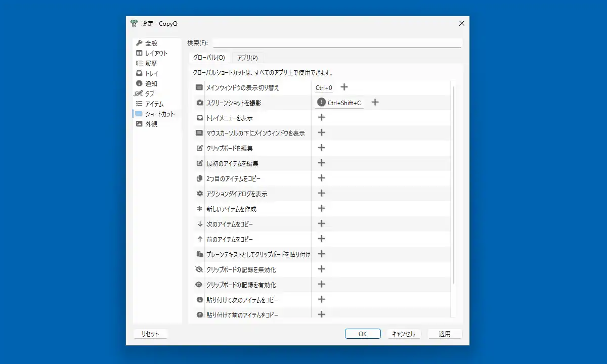Add shortcut for 次のアイテムをコピー
The width and height of the screenshot is (607, 364).
[x=321, y=224]
